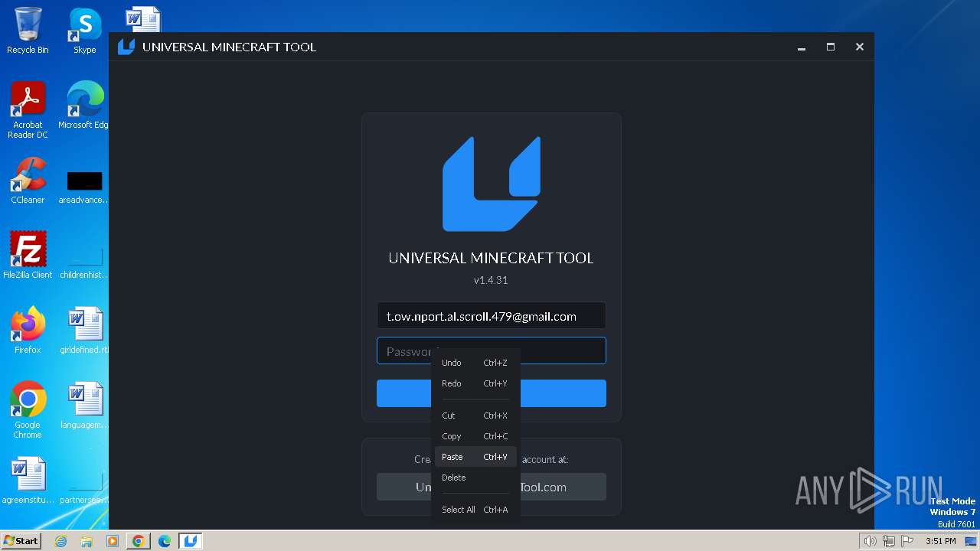Image resolution: width=980 pixels, height=551 pixels.
Task: Maximize the Universal Minecraft Tool window
Action: pyautogui.click(x=831, y=47)
